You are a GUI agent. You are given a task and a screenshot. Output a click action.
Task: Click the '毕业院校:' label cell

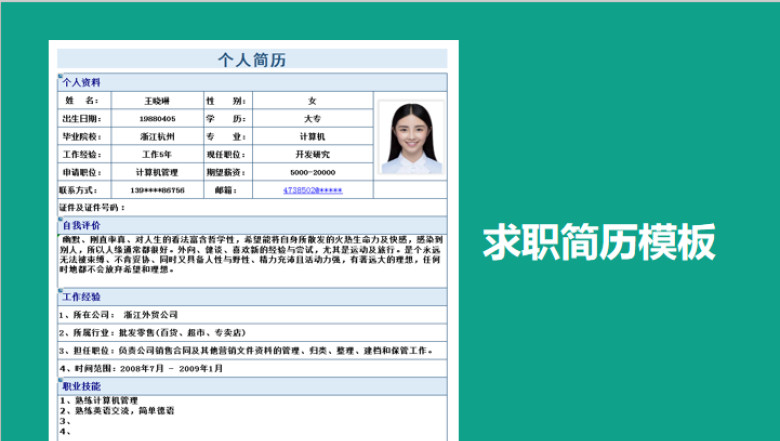[84, 136]
